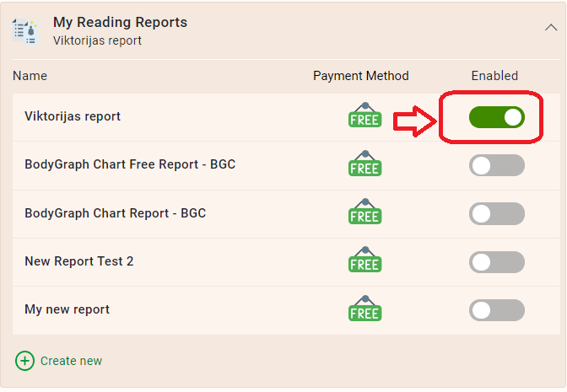Disable the Viktorijas report toggle
Image resolution: width=567 pixels, height=392 pixels.
496,117
